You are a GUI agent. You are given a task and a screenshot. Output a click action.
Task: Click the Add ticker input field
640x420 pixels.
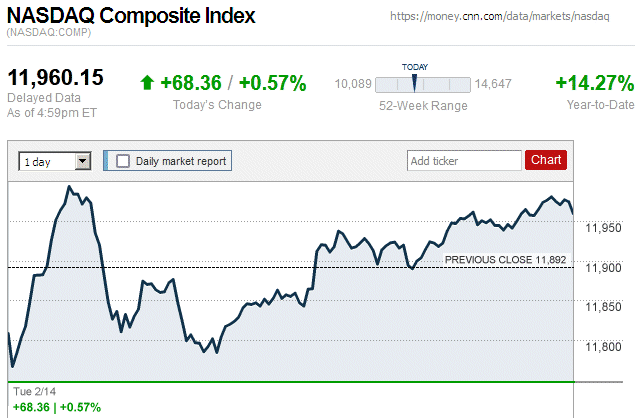pyautogui.click(x=463, y=160)
